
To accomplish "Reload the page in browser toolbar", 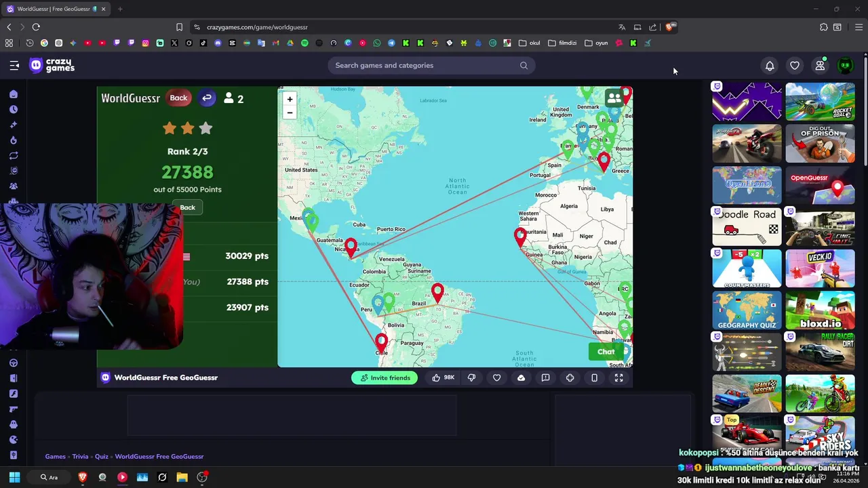I will coord(36,27).
